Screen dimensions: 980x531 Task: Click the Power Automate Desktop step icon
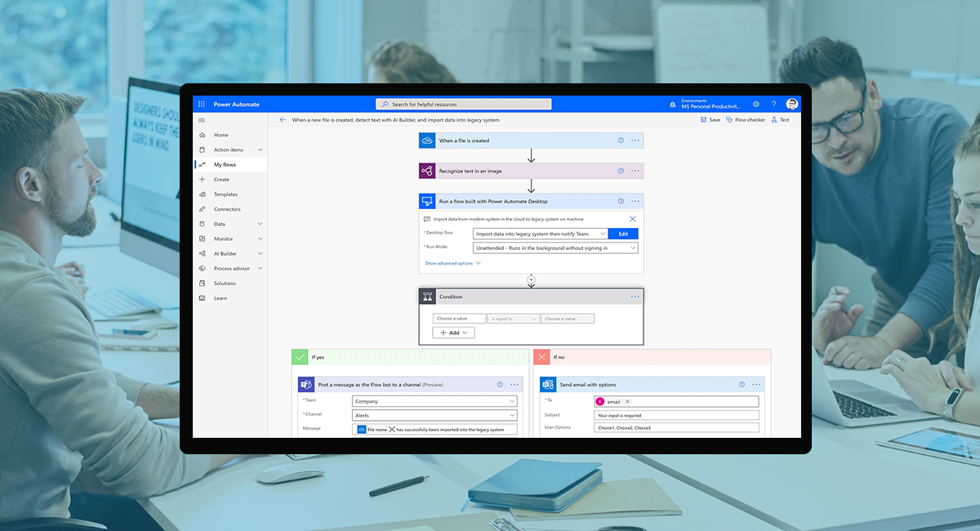pyautogui.click(x=426, y=201)
